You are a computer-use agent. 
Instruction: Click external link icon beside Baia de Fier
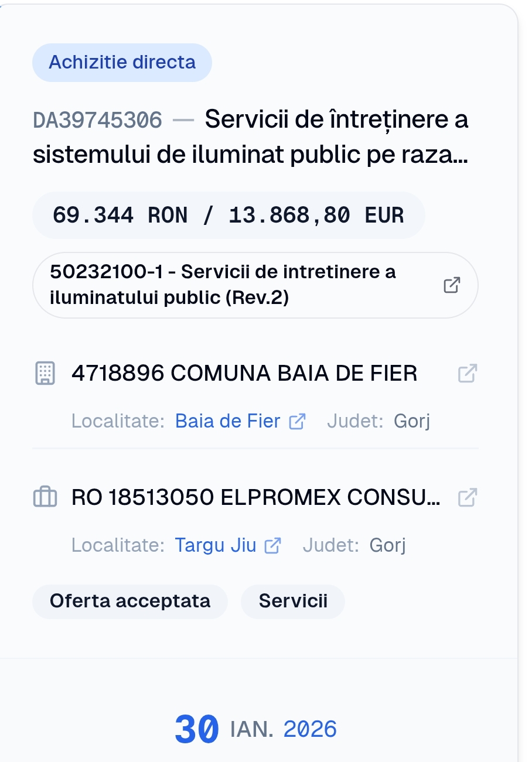pos(298,421)
